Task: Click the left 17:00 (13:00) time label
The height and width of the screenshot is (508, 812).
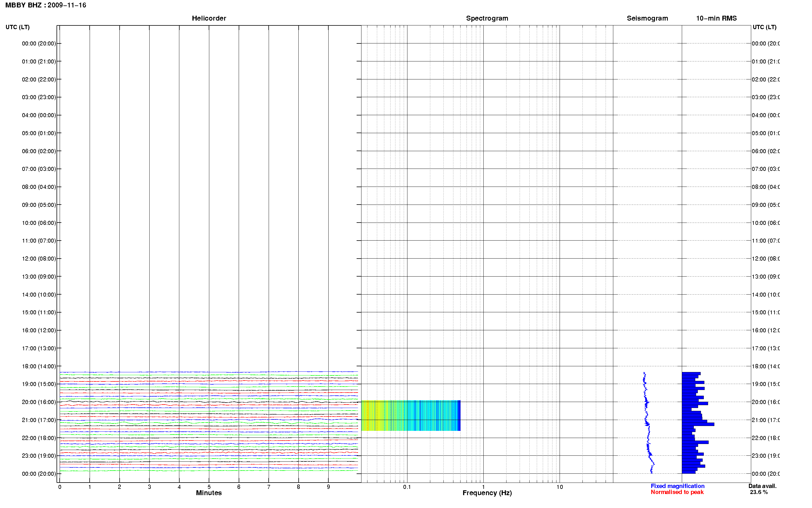Action: 39,348
